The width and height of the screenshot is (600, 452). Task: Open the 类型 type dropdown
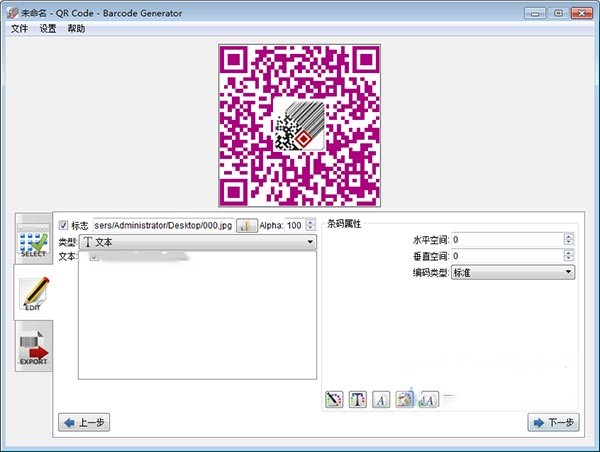pos(197,242)
